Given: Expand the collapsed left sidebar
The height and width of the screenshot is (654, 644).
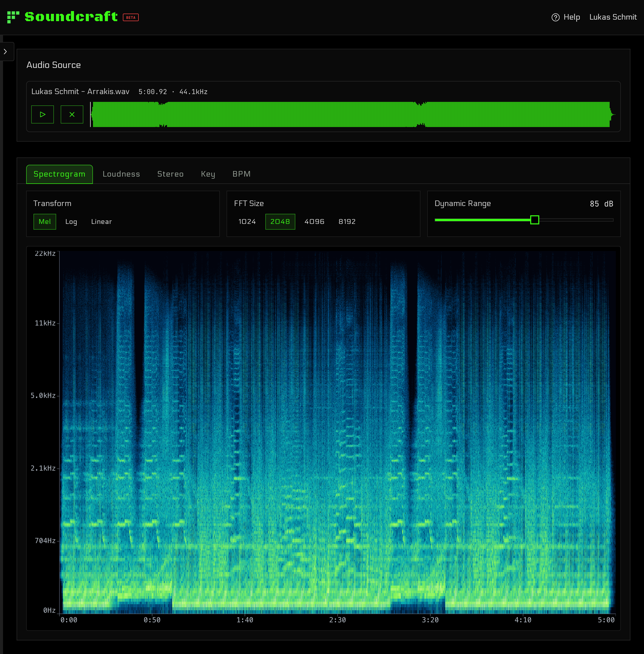Looking at the screenshot, I should (5, 52).
